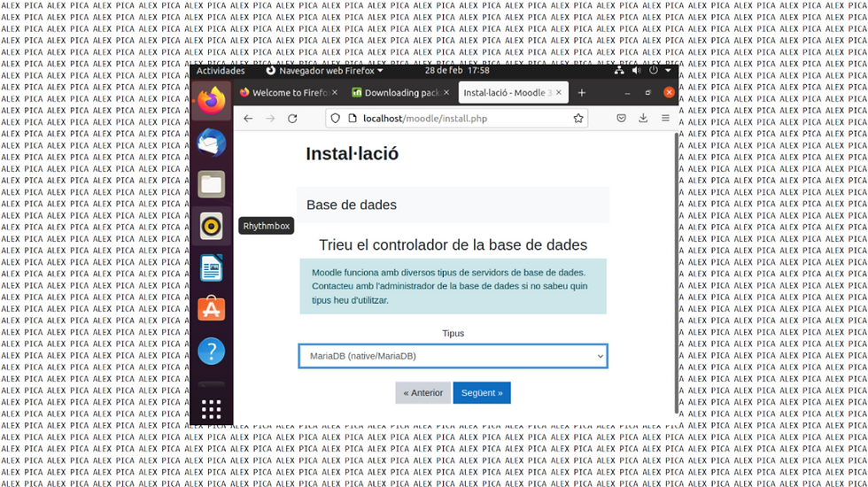Open the Navegador web Firefox app menu
The image size is (868, 487).
coord(324,71)
